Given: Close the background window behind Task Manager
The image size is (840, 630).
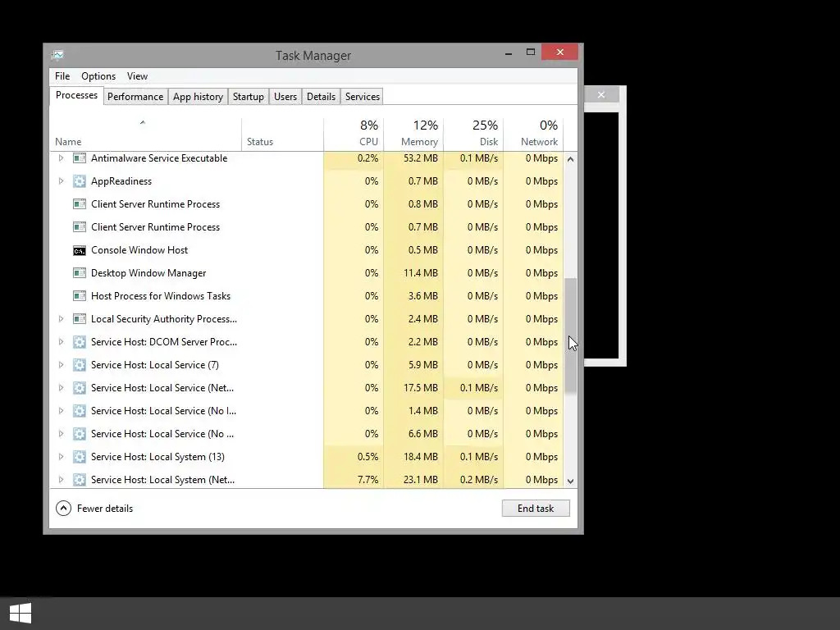Looking at the screenshot, I should pyautogui.click(x=601, y=95).
